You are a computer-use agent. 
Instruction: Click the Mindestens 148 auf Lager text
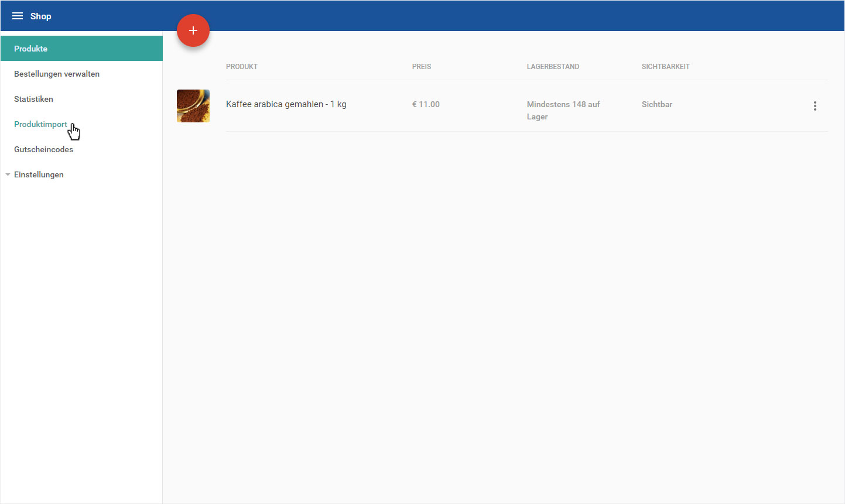point(563,111)
